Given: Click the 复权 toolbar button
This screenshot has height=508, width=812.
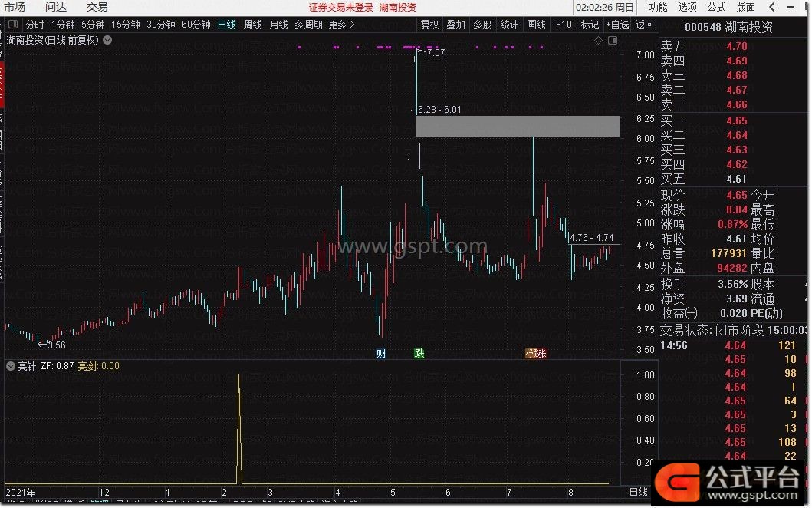Looking at the screenshot, I should [x=430, y=25].
